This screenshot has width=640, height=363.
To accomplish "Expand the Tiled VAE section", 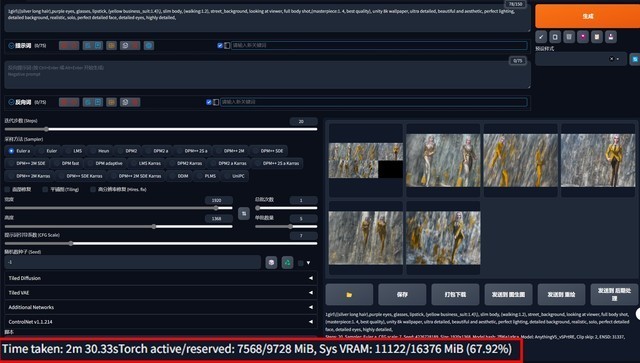I will [x=161, y=293].
